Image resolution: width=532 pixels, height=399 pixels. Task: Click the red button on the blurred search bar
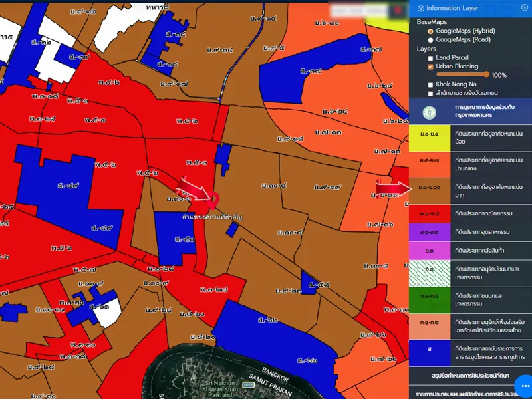tap(399, 11)
